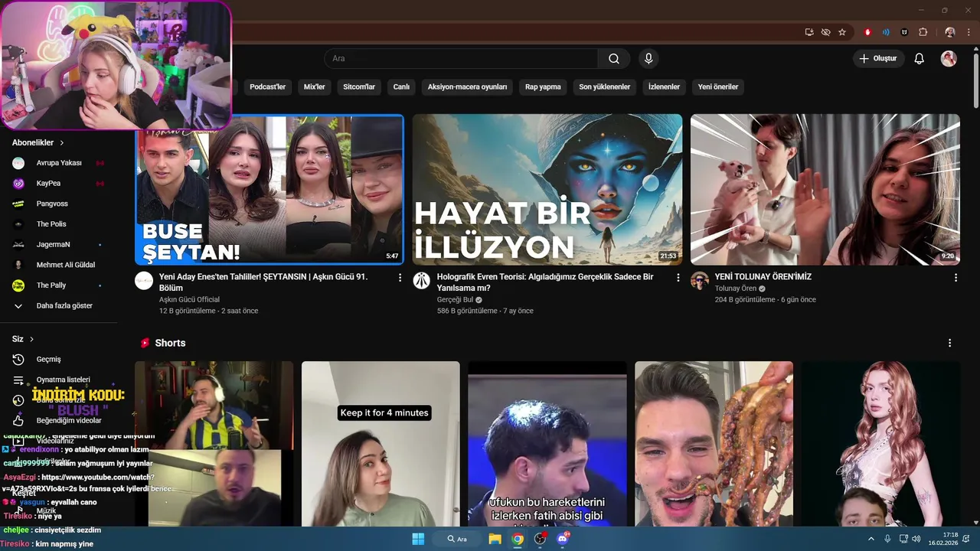Click the Aşkın Gücü Official channel avatar
Image resolution: width=980 pixels, height=551 pixels.
point(144,281)
